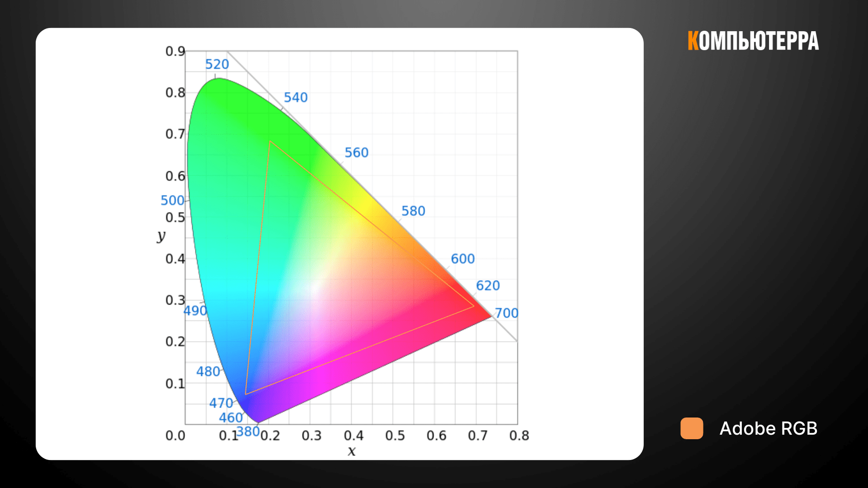
Task: Click the blue vertex of Adobe RGB triangle
Action: (245, 394)
